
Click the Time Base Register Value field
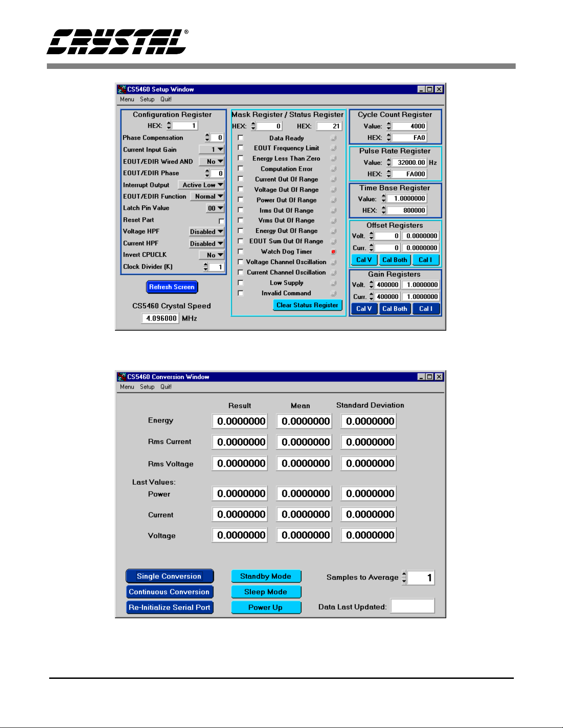407,198
